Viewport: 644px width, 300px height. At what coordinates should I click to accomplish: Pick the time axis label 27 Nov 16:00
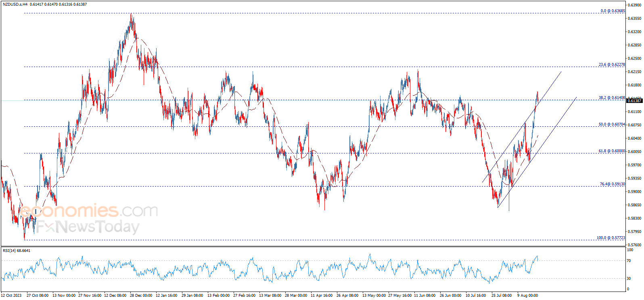[90, 296]
